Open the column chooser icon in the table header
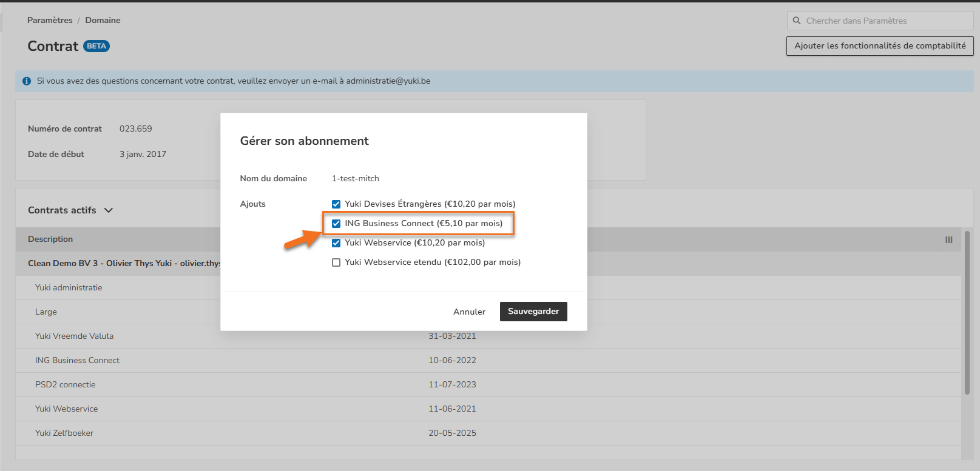Viewport: 980px width, 471px height. (949, 240)
